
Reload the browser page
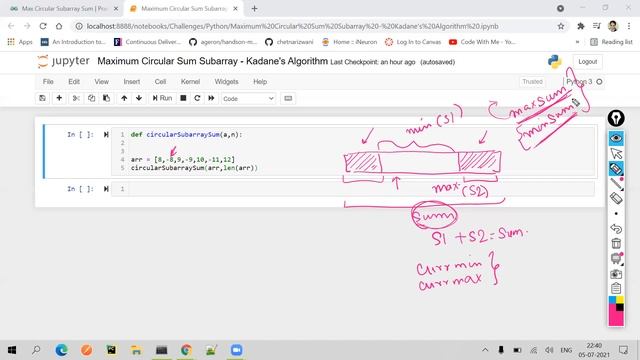43,26
